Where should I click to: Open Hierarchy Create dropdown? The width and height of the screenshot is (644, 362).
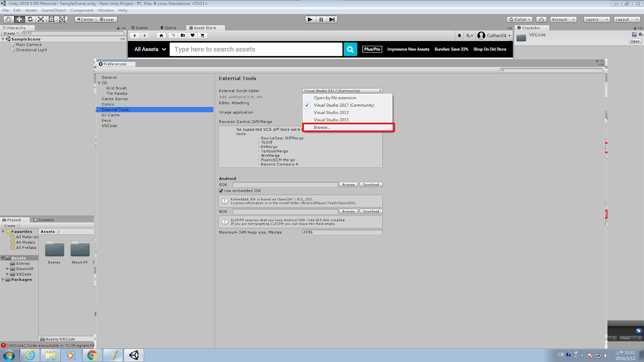tap(10, 33)
